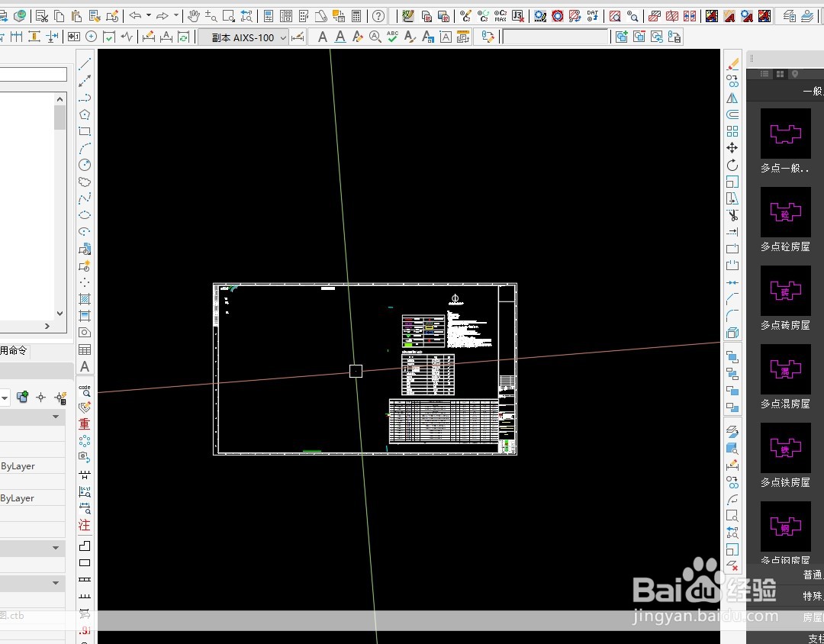Select the Ellipse tool
The height and width of the screenshot is (644, 824).
pyautogui.click(x=85, y=215)
